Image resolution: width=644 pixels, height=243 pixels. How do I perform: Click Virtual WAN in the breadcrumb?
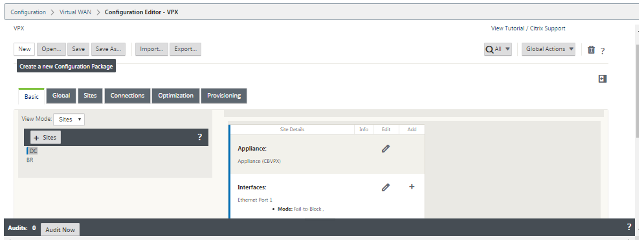click(x=75, y=12)
